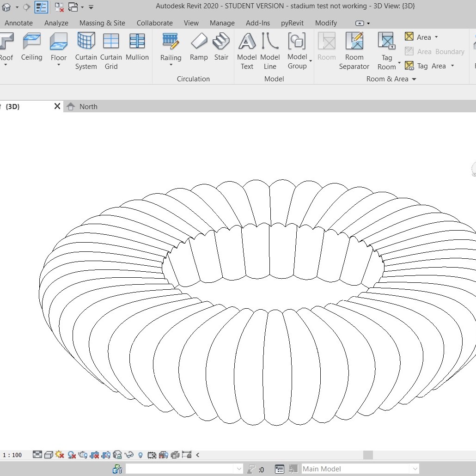Image resolution: width=476 pixels, height=476 pixels.
Task: Open the Massing & Site ribbon tab
Action: coord(102,23)
